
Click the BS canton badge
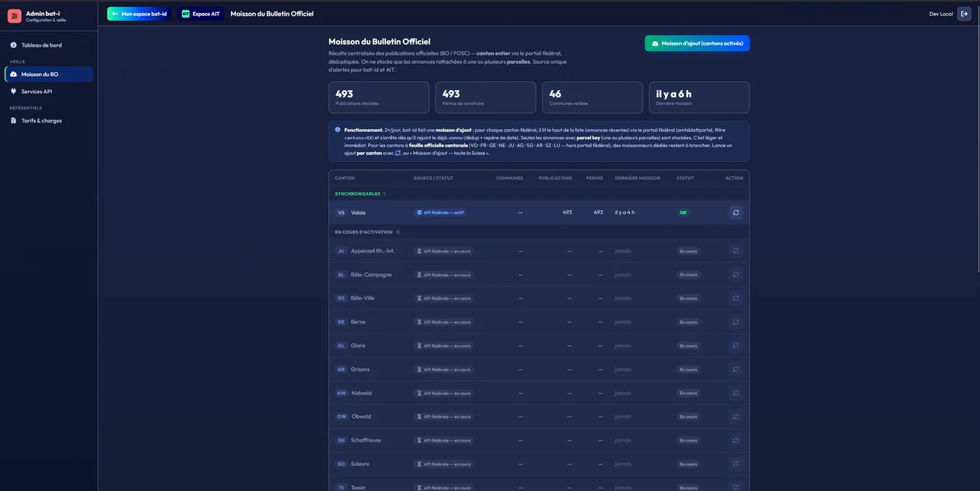coord(341,298)
